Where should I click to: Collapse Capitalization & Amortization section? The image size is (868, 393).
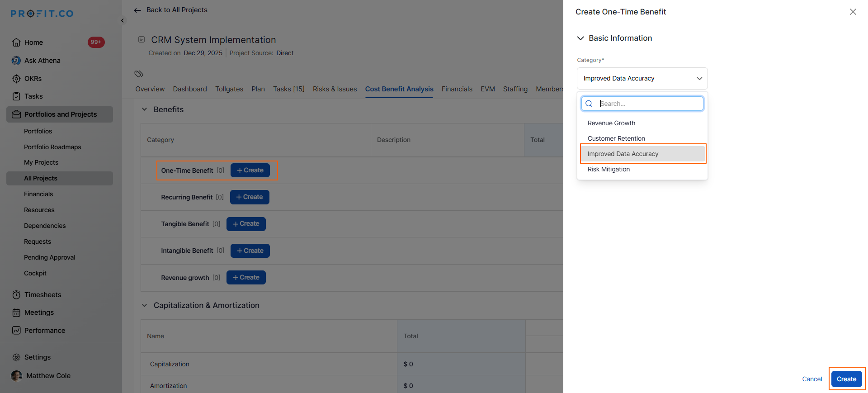144,306
